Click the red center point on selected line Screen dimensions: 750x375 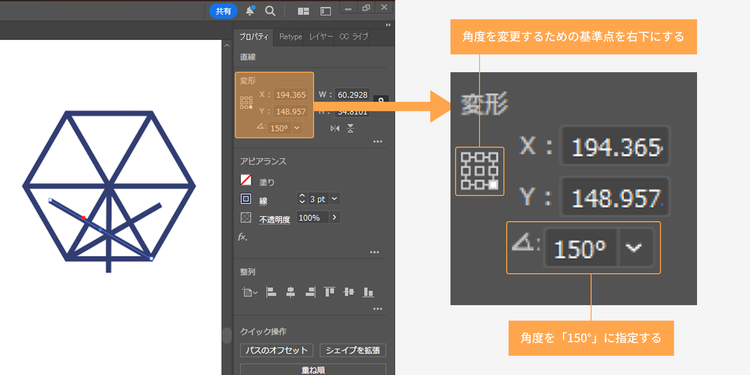(83, 218)
